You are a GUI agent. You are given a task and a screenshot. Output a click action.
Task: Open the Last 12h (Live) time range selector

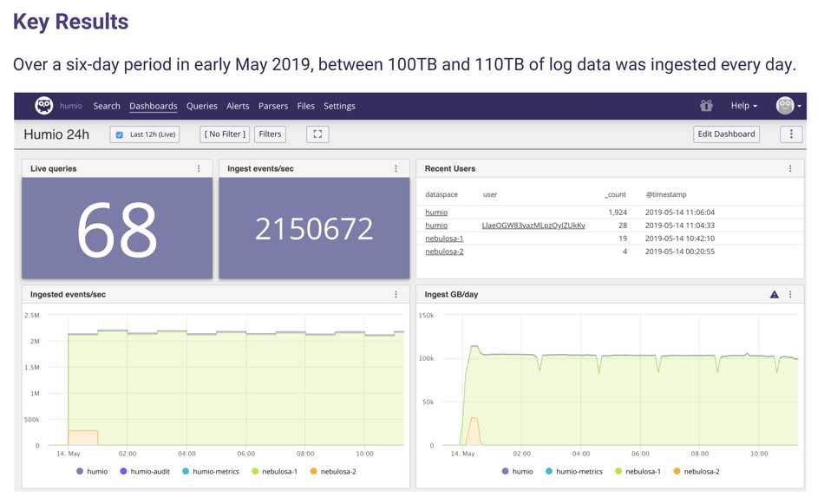point(145,134)
